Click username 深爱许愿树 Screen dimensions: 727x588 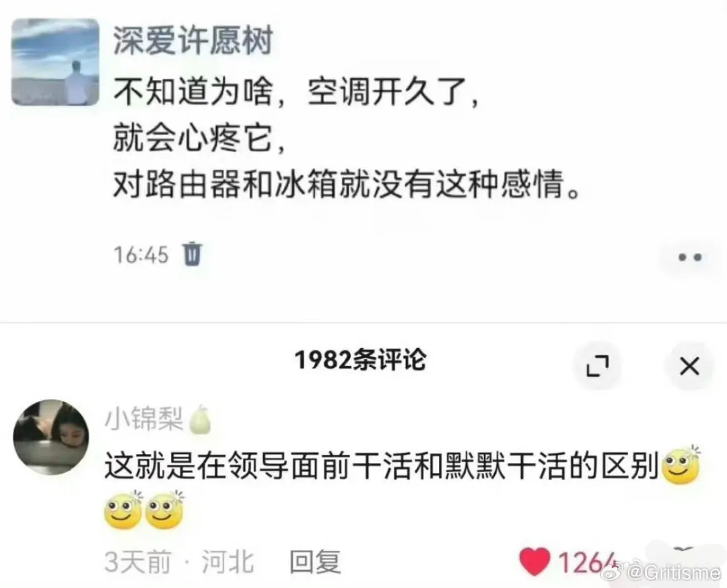coord(193,41)
